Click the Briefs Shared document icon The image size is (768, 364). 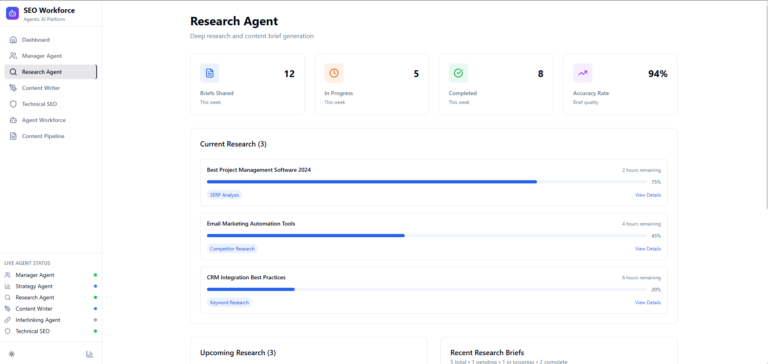click(x=210, y=73)
